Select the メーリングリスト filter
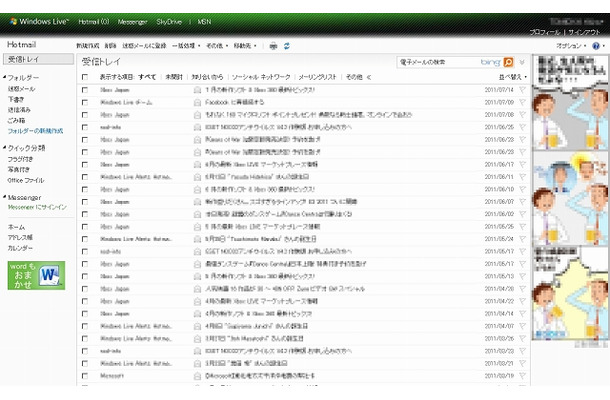The height and width of the screenshot is (400, 610). pos(317,77)
